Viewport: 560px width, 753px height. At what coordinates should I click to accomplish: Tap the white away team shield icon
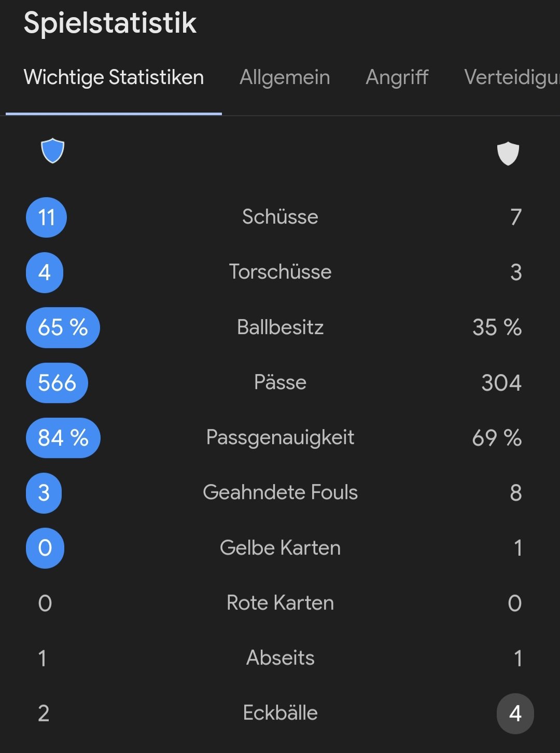point(508,153)
